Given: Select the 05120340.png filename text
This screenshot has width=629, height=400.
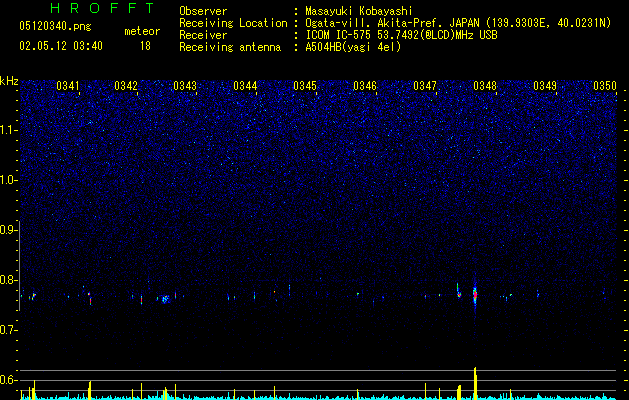Looking at the screenshot, I should coord(55,26).
